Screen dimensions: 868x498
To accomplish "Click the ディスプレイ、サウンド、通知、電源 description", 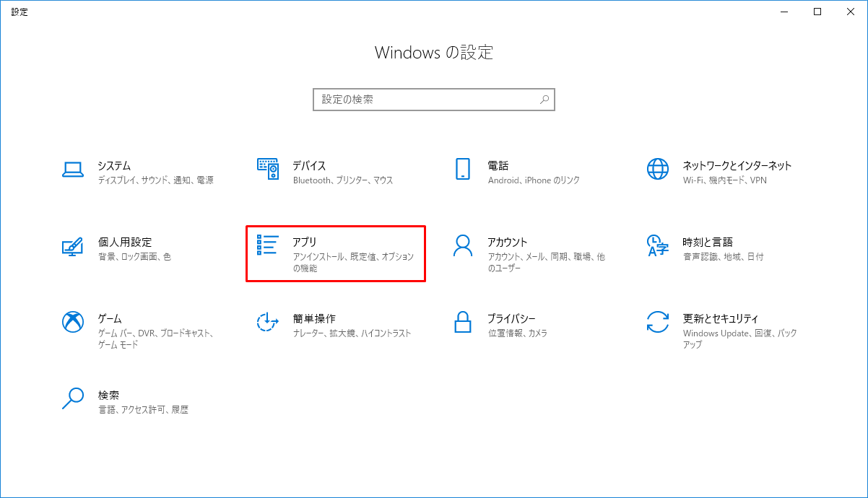I will [156, 180].
